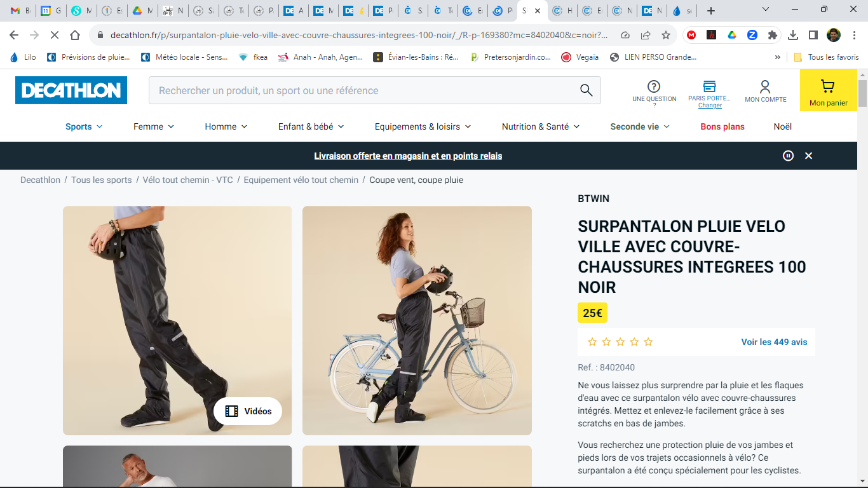Click Voir les 449 avis link

[773, 342]
